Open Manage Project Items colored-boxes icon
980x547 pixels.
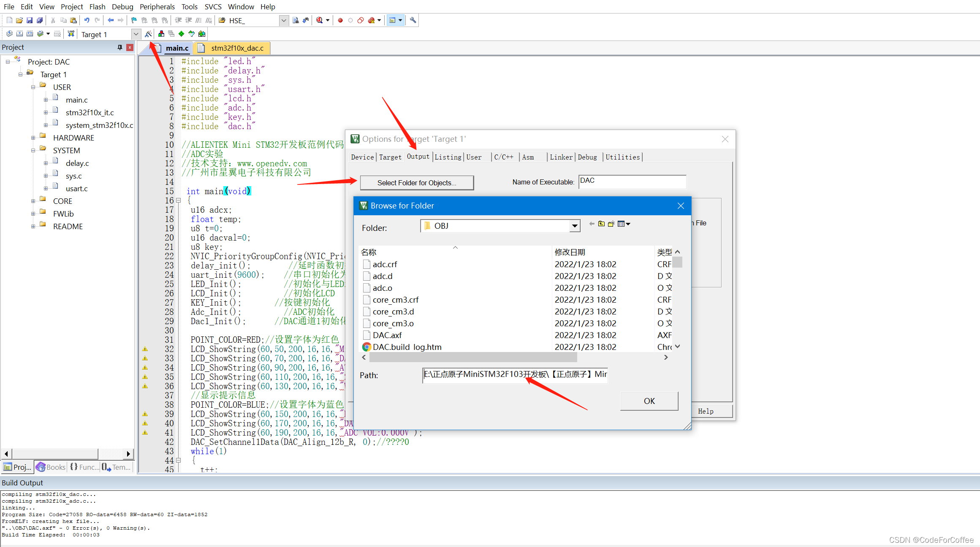161,34
